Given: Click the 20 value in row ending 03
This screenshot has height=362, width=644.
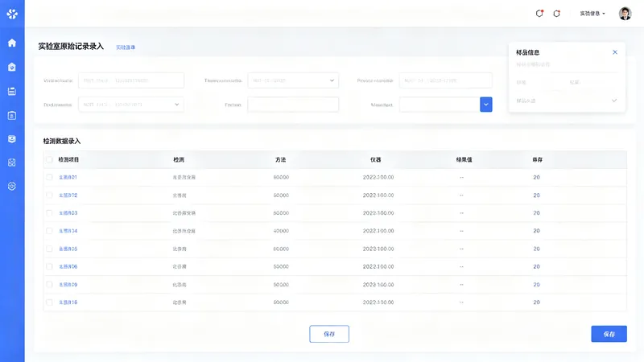Looking at the screenshot, I should [x=536, y=213].
